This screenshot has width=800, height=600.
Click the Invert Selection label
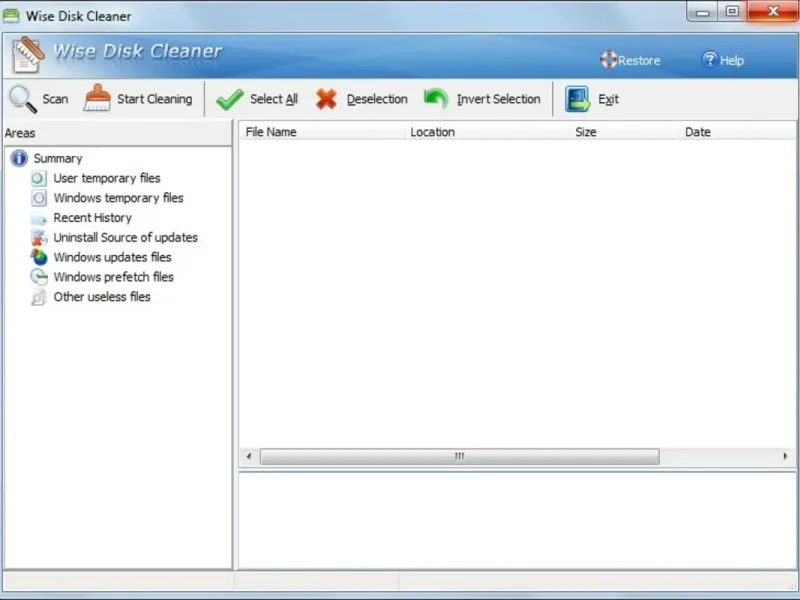(x=498, y=99)
